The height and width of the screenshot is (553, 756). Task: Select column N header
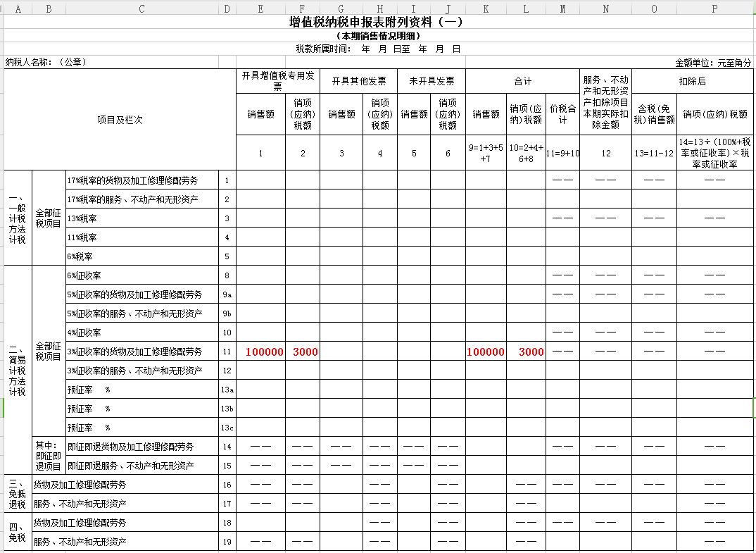point(605,8)
